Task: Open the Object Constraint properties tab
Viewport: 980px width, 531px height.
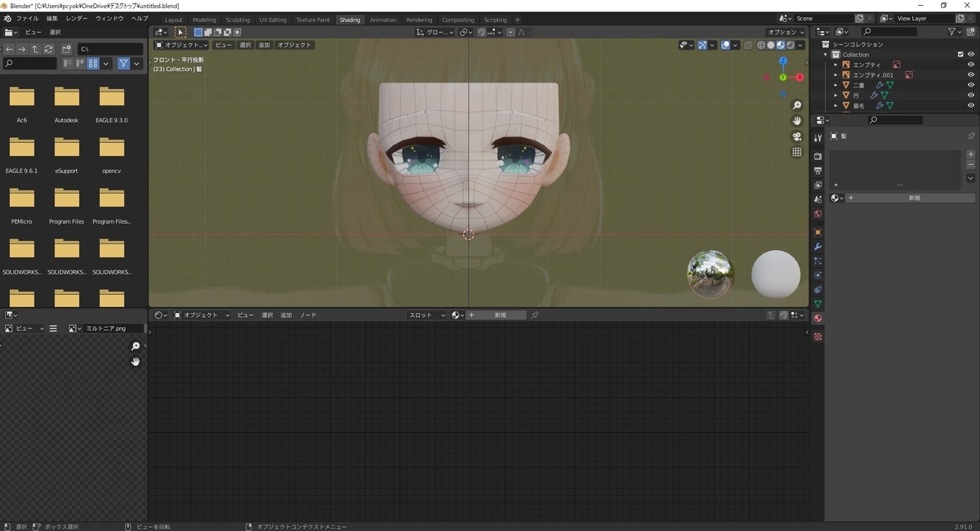Action: click(x=817, y=290)
